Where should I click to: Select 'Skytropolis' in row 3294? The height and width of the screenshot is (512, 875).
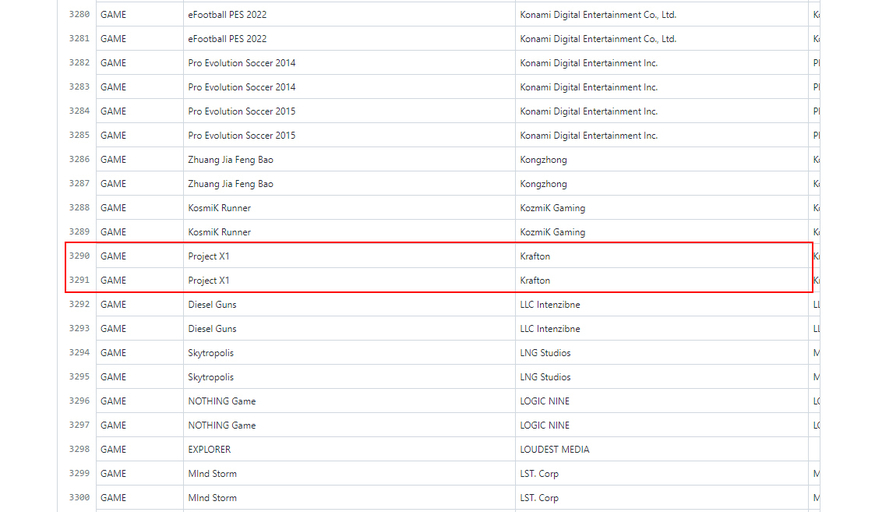211,353
